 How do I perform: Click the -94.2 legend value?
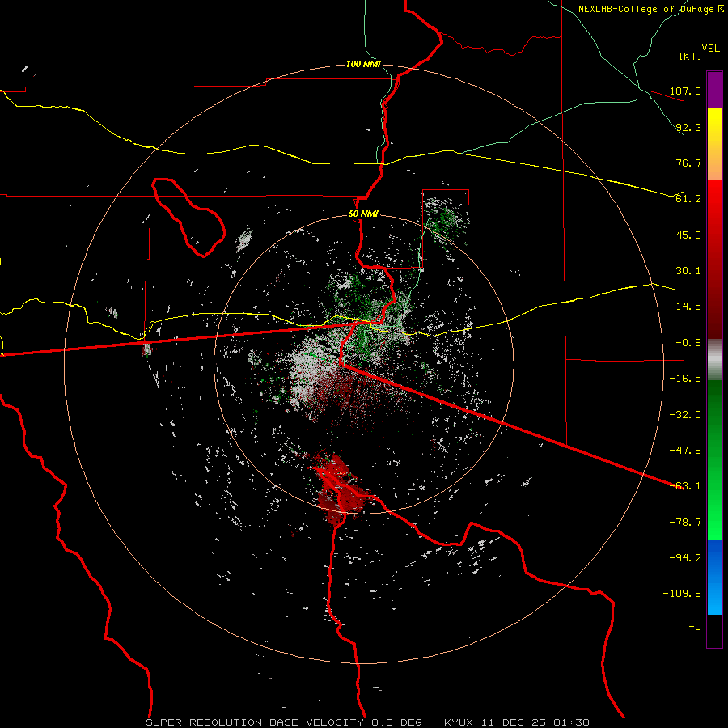[685, 558]
